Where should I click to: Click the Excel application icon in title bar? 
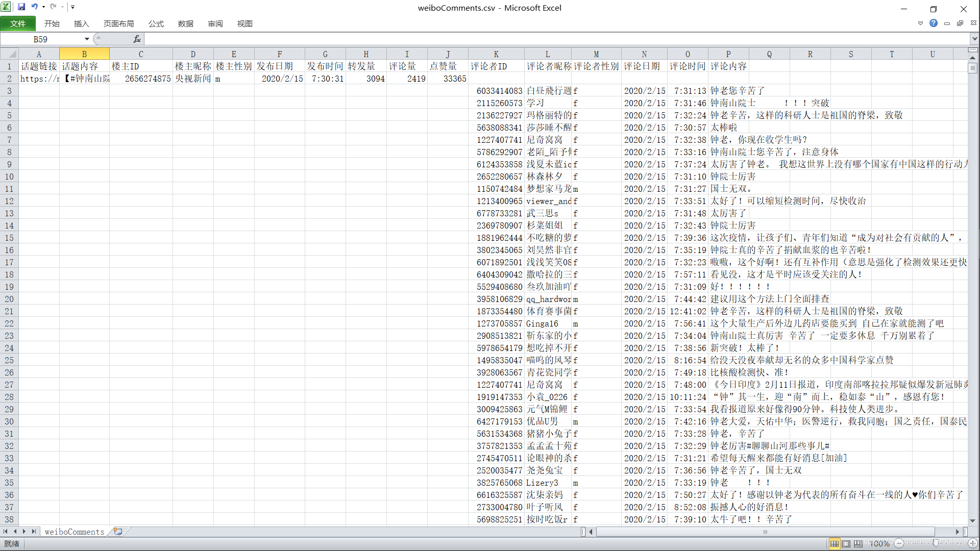click(x=6, y=7)
